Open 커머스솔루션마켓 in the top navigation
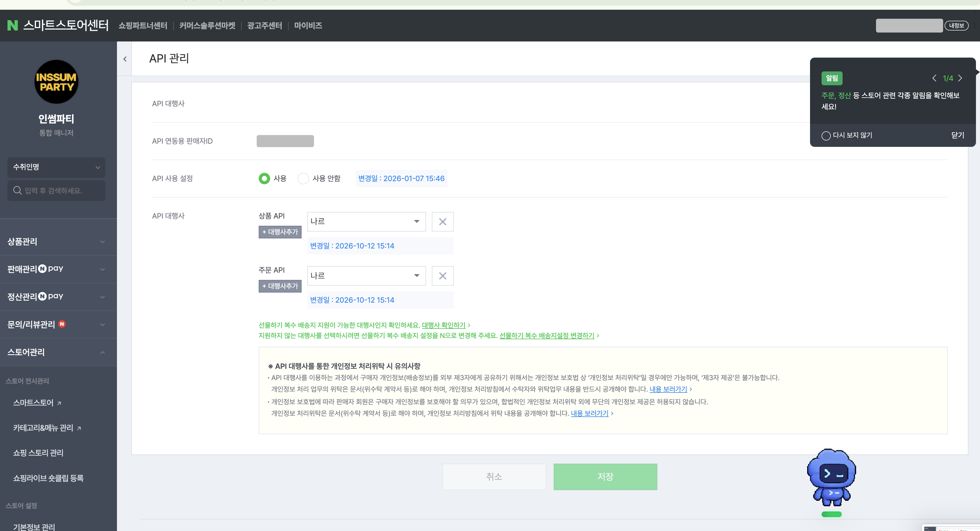The width and height of the screenshot is (980, 531). tap(207, 26)
